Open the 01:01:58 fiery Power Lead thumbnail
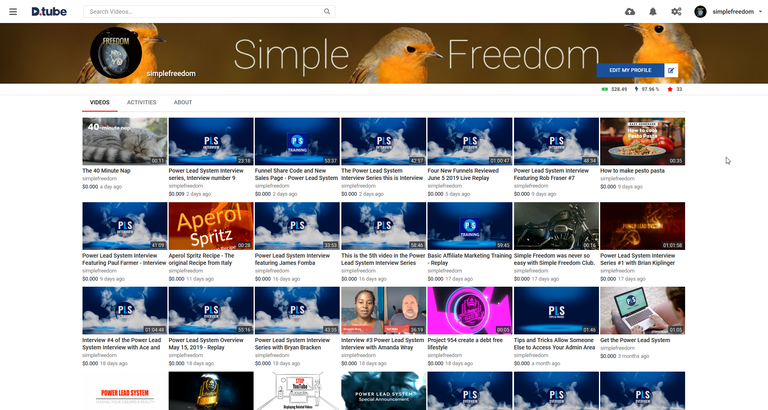Viewport: 768px width, 410px height. pos(643,226)
